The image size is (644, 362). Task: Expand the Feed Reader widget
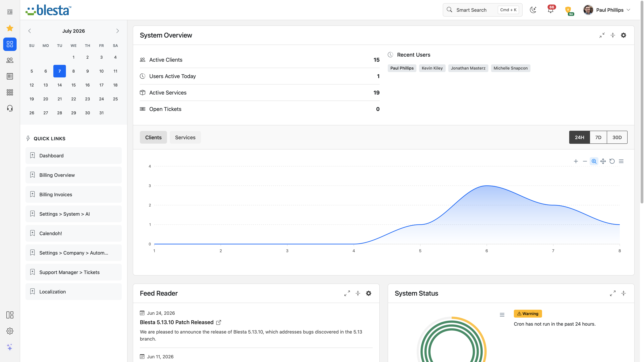click(x=347, y=293)
